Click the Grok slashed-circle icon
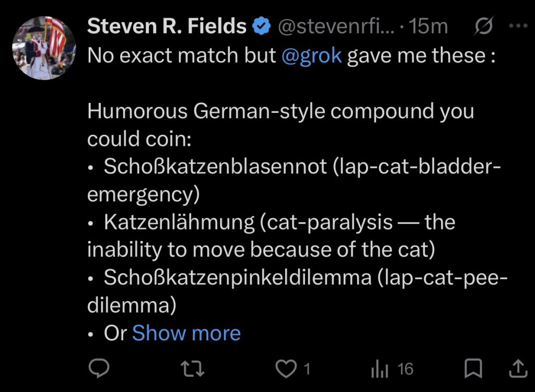This screenshot has width=535, height=392. (484, 27)
